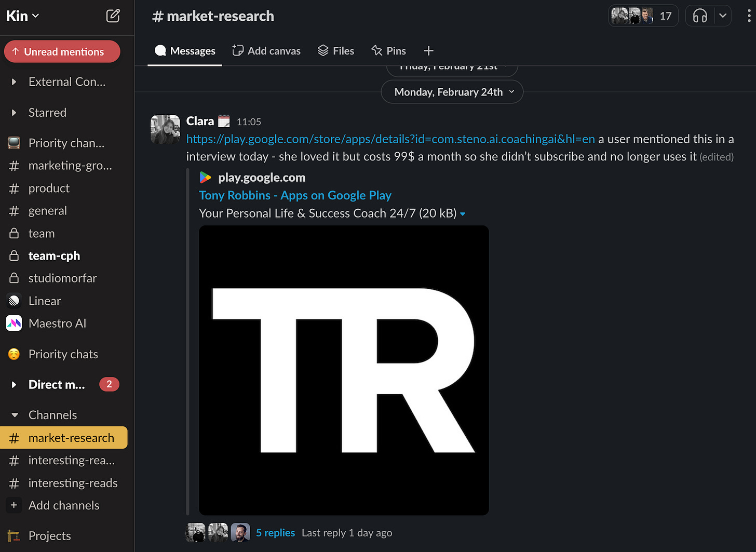Open the TR logo preview image
Image resolution: width=756 pixels, height=552 pixels.
344,370
